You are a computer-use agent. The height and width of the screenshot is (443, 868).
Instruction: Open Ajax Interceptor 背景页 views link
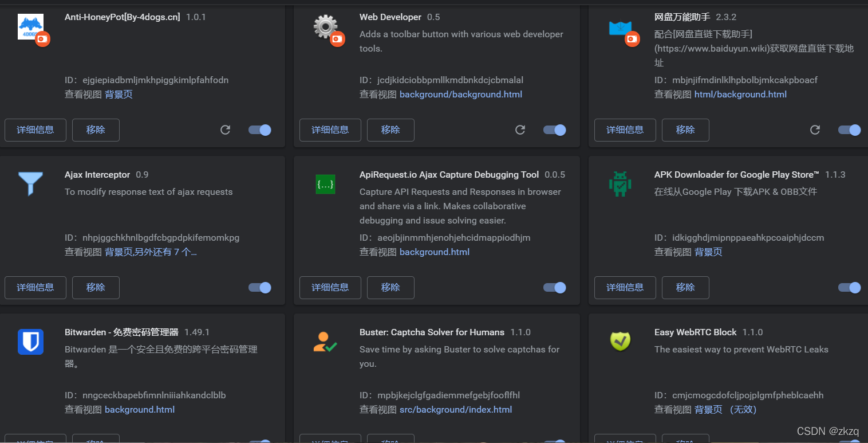(151, 252)
